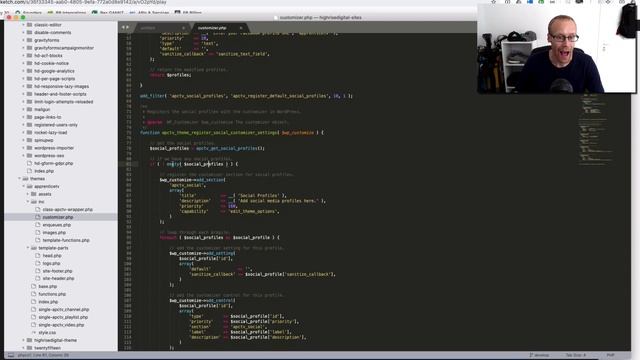The image size is (640, 360).
Task: Click the code minimap on the right
Action: pyautogui.click(x=596, y=130)
